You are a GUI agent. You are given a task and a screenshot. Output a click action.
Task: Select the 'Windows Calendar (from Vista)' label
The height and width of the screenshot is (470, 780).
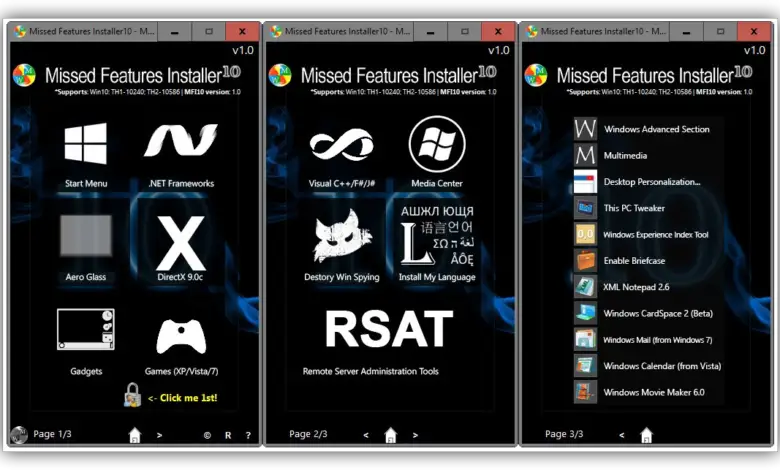[x=662, y=366]
